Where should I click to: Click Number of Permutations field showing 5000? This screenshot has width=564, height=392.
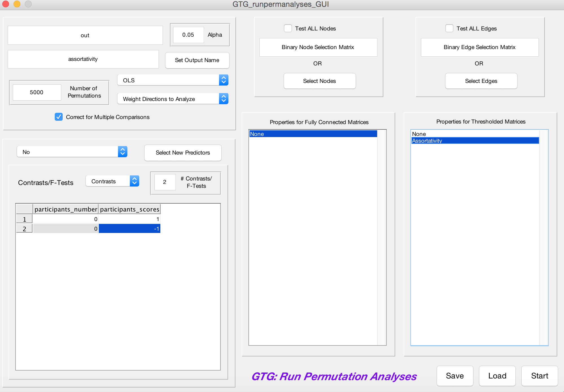click(37, 92)
